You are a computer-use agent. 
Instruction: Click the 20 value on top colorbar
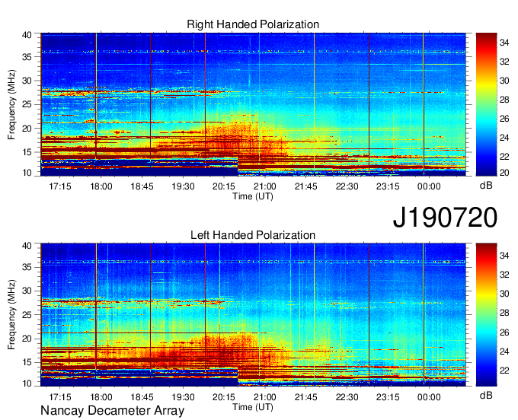[504, 173]
